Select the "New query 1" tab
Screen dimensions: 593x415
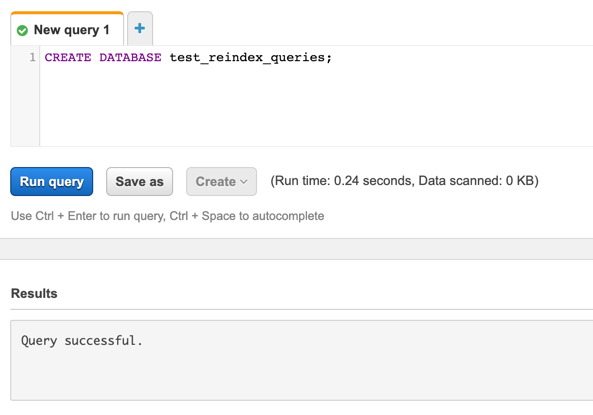point(67,29)
